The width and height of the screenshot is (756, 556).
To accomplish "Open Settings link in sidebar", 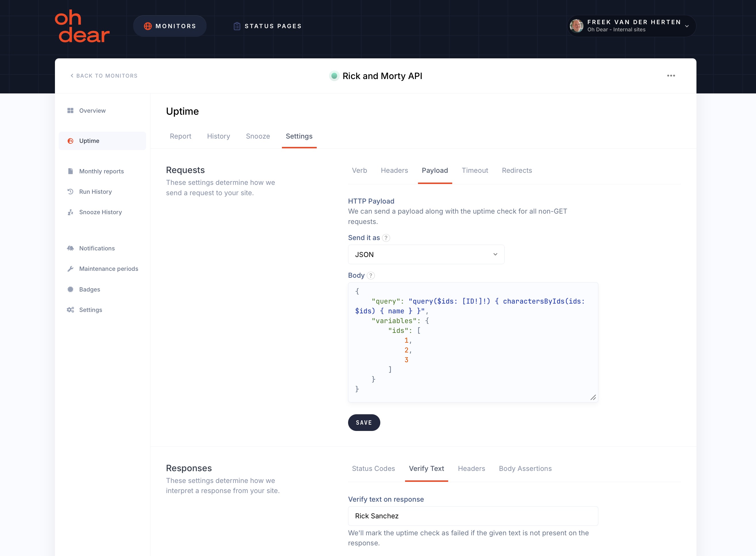I will (x=102, y=310).
